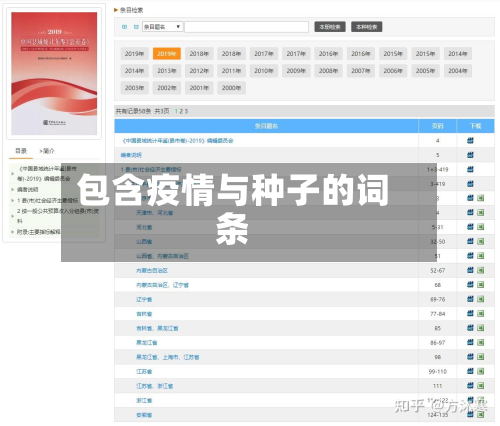The image size is (500, 426).
Task: Expand the 编者说明 node arrow in 目录 tree
Action: pyautogui.click(x=13, y=190)
